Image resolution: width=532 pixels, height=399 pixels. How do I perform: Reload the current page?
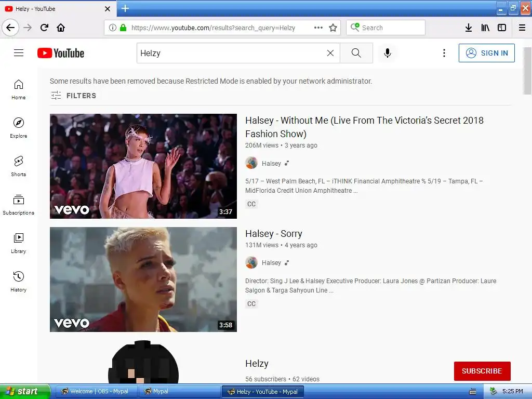click(x=44, y=28)
